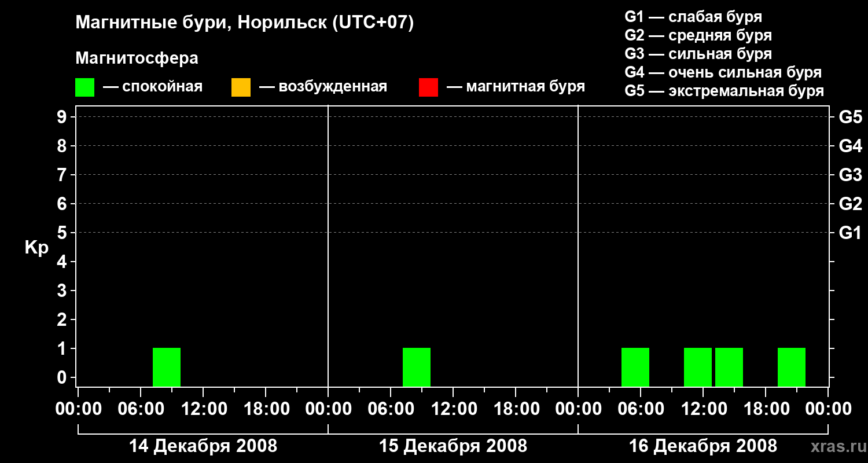
Task: Select the Kp bar ending near 15:00 on 16 December
Action: pos(729,367)
